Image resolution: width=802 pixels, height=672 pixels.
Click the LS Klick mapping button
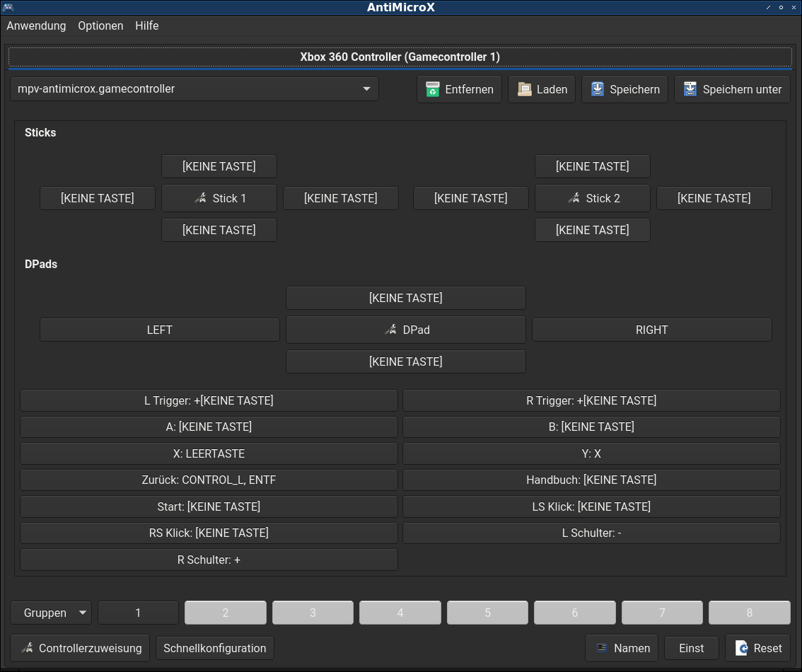coord(591,506)
